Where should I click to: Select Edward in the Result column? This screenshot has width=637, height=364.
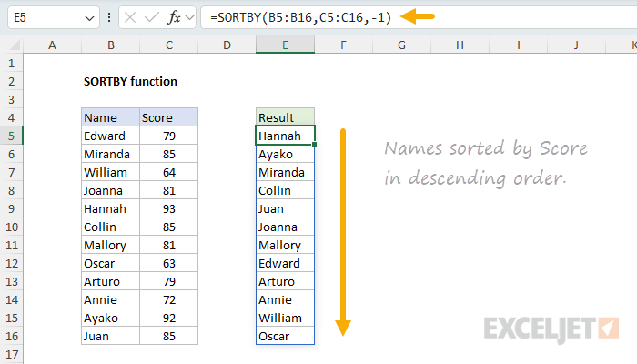coord(285,263)
